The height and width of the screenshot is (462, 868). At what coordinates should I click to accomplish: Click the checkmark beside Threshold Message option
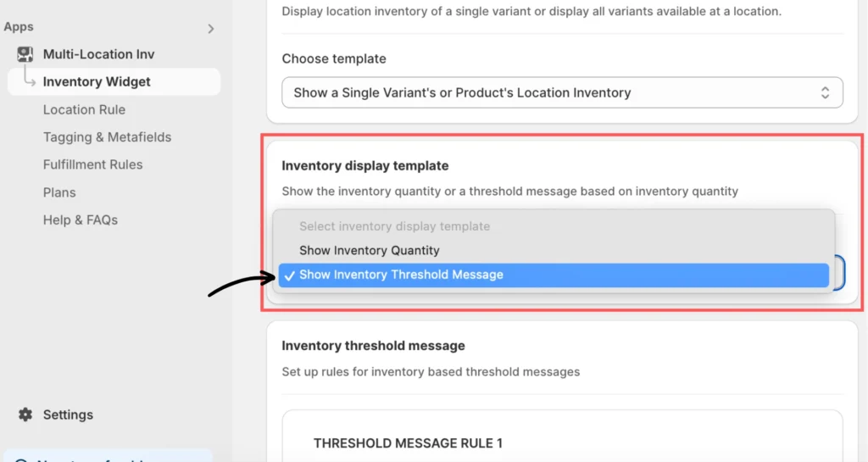290,275
